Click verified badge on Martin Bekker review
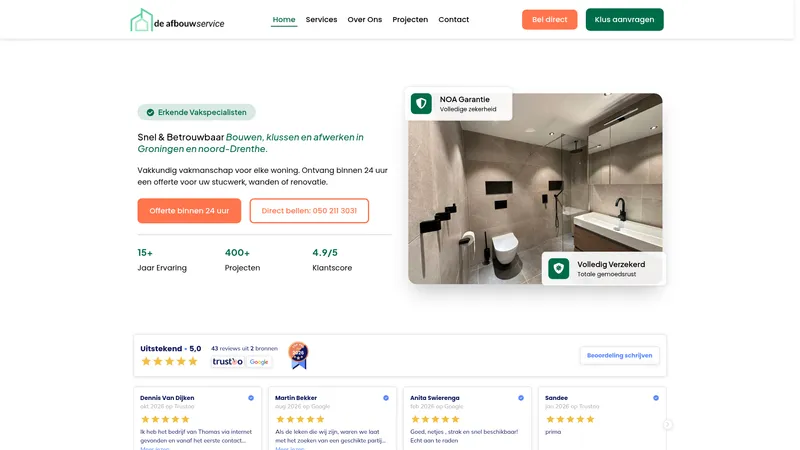The width and height of the screenshot is (800, 450). pyautogui.click(x=386, y=398)
